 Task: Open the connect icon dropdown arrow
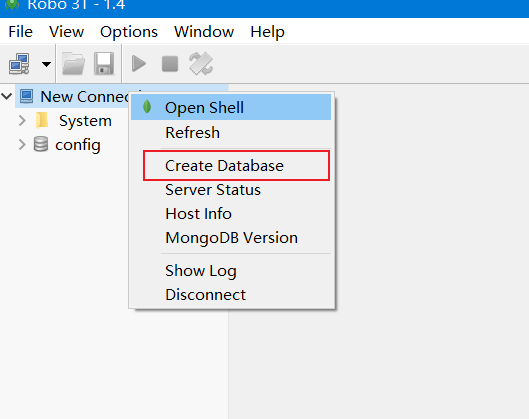pyautogui.click(x=46, y=64)
